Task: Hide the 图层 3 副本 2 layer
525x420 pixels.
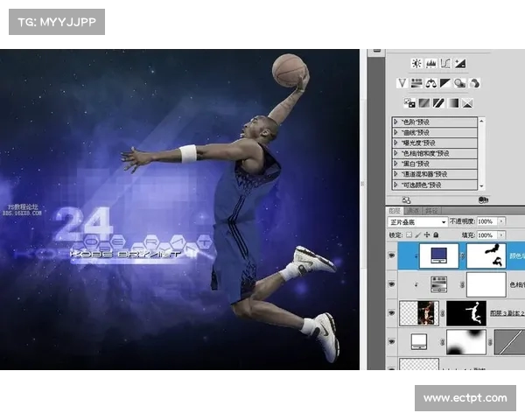Action: (x=392, y=313)
